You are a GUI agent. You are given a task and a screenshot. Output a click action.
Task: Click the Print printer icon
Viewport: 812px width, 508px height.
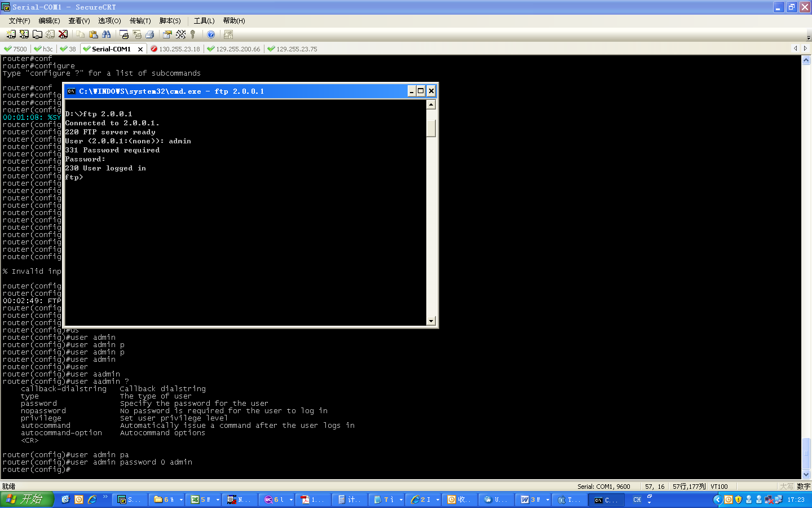[149, 34]
